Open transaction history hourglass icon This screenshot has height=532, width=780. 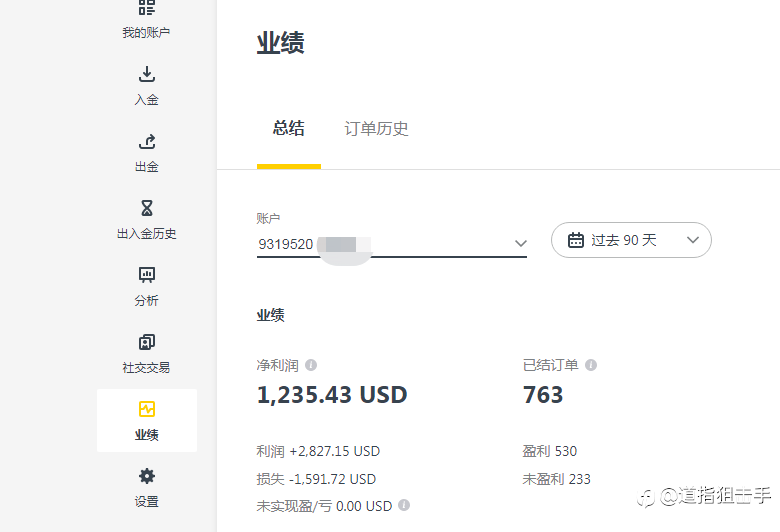click(147, 208)
